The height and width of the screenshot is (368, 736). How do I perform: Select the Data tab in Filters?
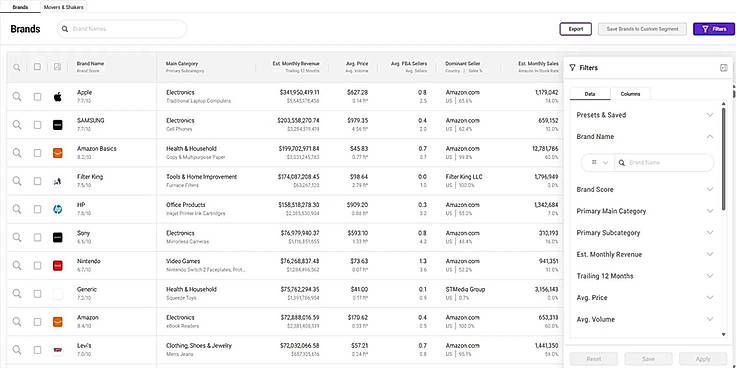[x=590, y=94]
